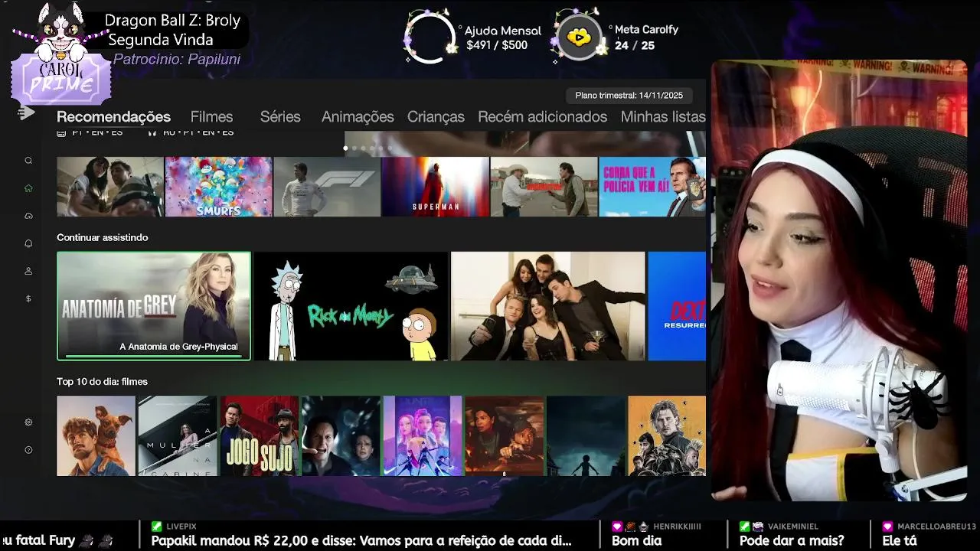980x551 pixels.
Task: Click the Meta Carolfy yellow badge icon
Action: pyautogui.click(x=579, y=37)
